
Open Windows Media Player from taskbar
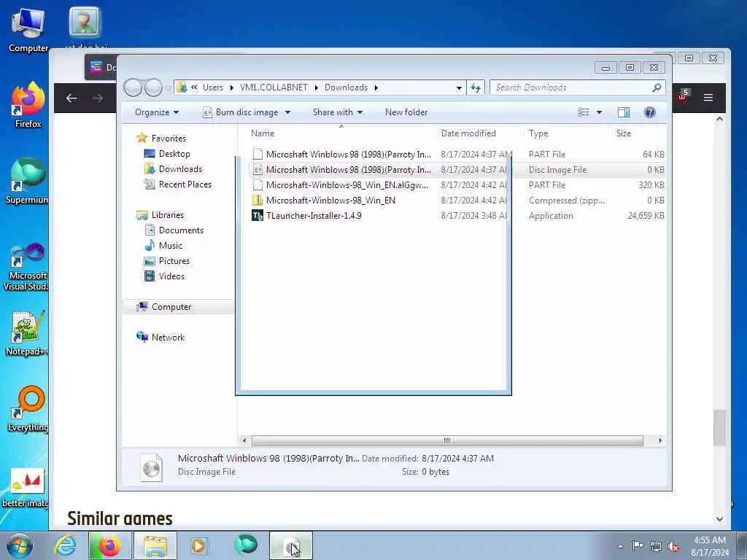(x=198, y=545)
